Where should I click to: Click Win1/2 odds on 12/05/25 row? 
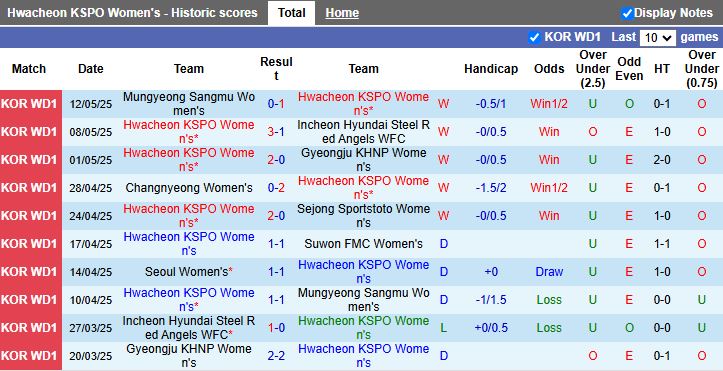[549, 104]
